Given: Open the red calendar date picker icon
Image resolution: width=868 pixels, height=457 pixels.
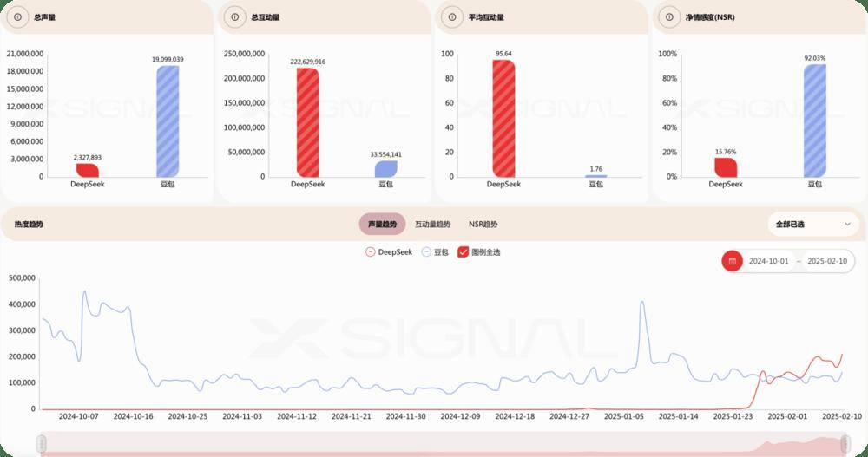Looking at the screenshot, I should tap(732, 261).
